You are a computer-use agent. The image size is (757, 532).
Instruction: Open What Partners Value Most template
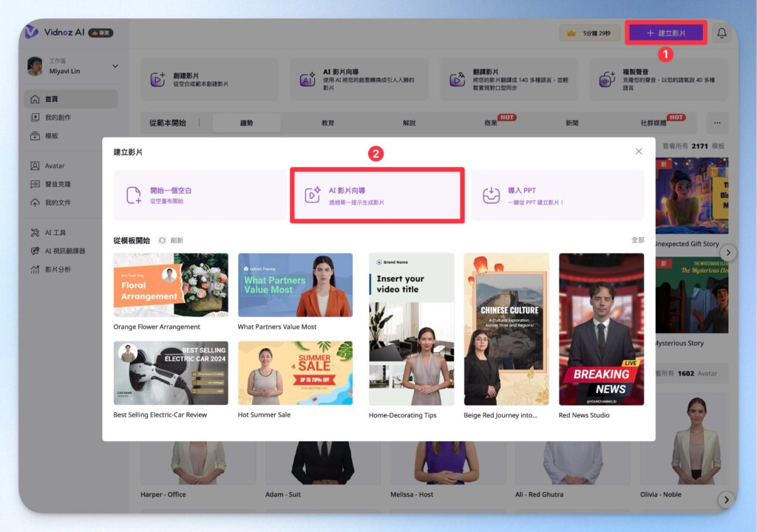point(295,284)
